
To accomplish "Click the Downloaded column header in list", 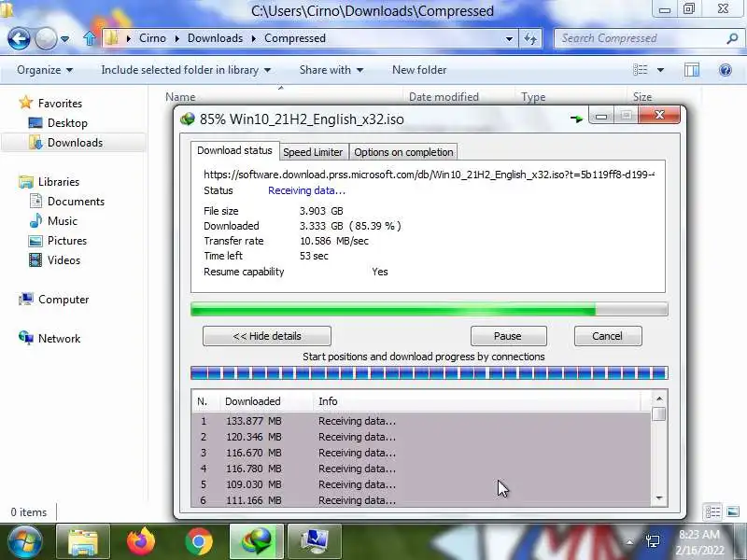I will coord(253,401).
